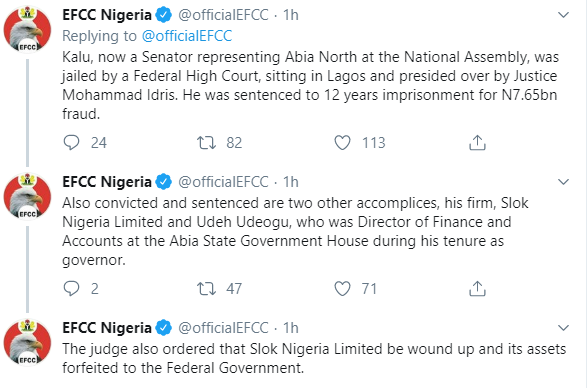Retweet the tweet with 47 retweets
The image size is (587, 388).
[206, 289]
